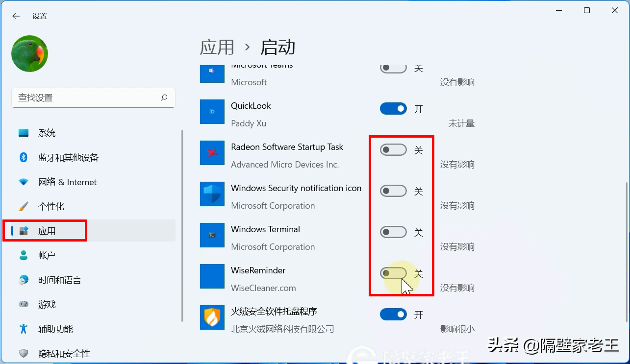Image resolution: width=630 pixels, height=364 pixels.
Task: Open 时间和语言 settings
Action: point(92,280)
